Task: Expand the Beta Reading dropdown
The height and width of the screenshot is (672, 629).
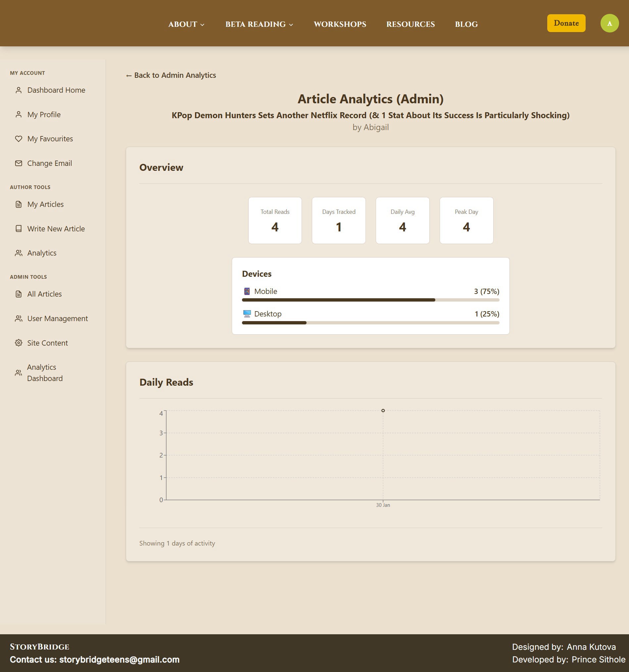Action: coord(260,24)
